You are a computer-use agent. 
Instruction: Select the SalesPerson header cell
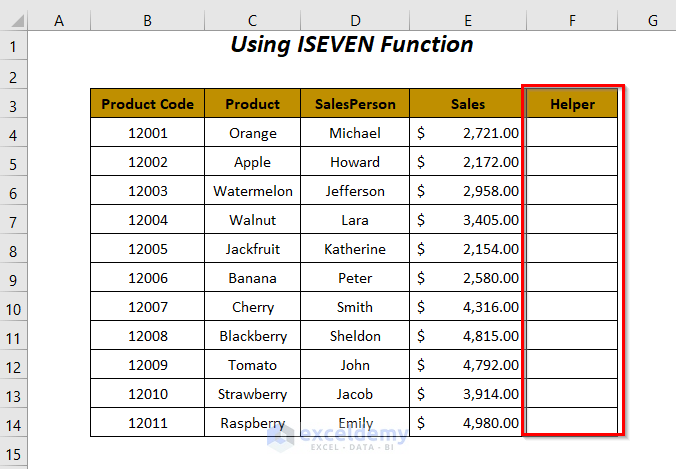point(355,104)
